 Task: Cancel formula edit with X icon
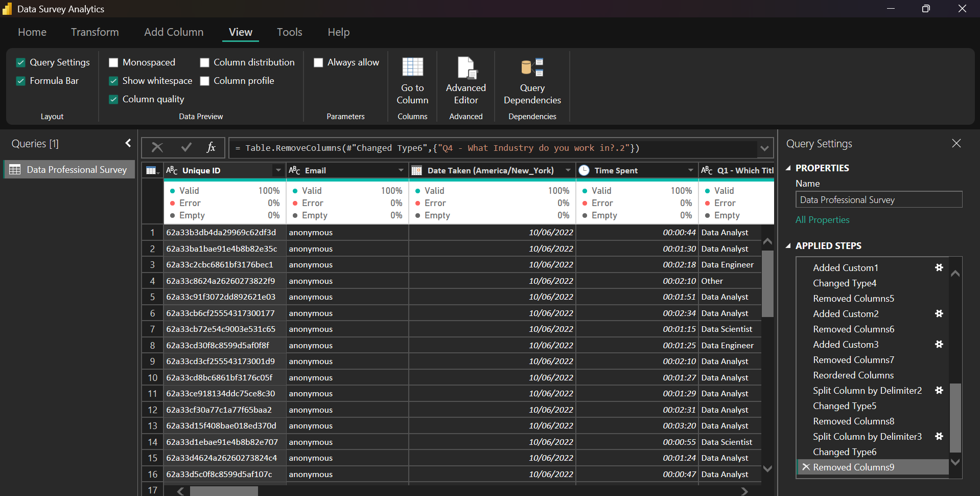pos(157,148)
